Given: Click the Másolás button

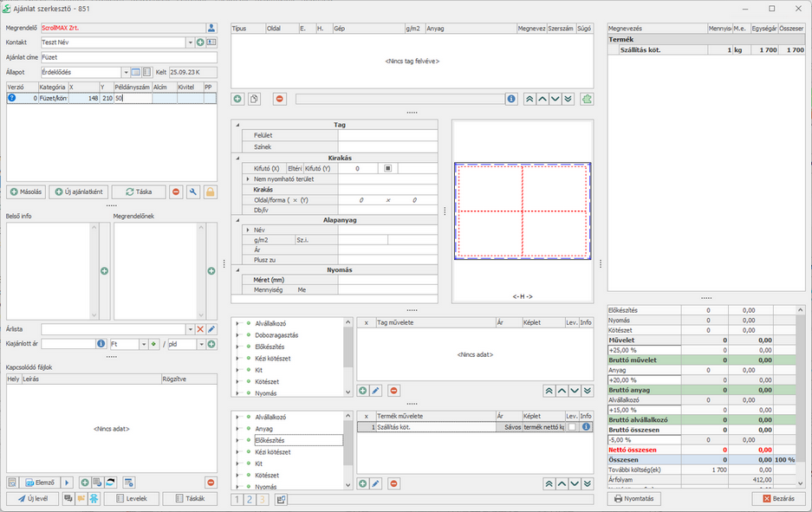Looking at the screenshot, I should [26, 191].
